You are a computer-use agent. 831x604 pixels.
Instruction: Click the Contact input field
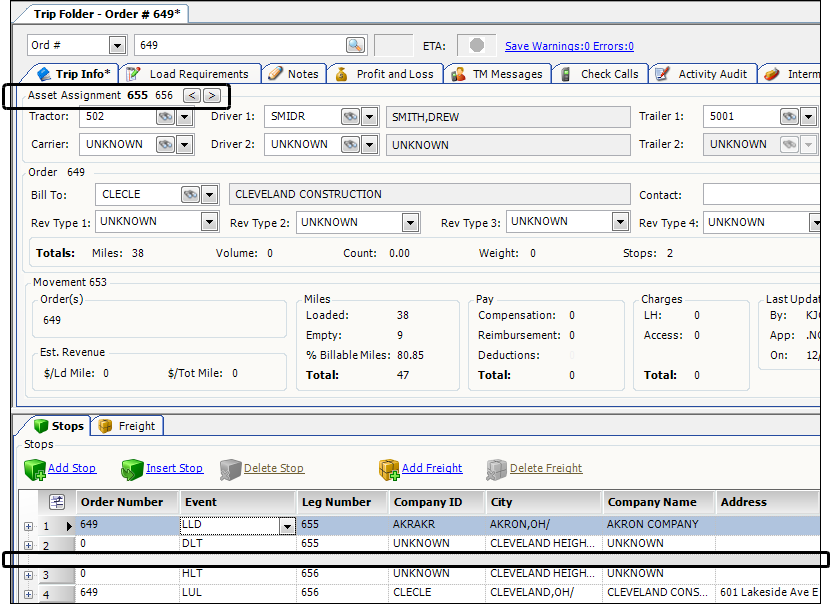[x=760, y=195]
